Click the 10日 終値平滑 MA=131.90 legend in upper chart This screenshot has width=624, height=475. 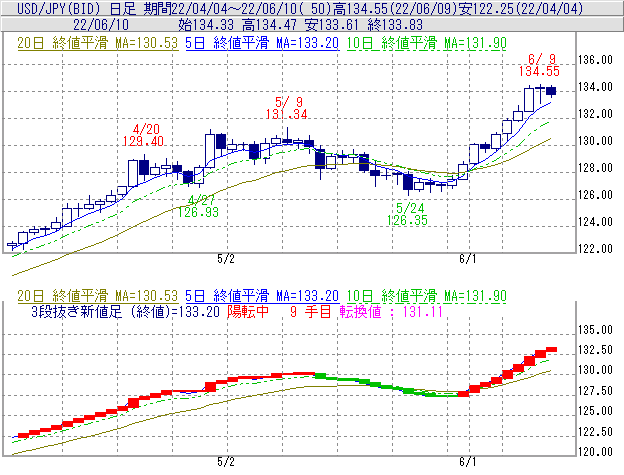(x=426, y=43)
